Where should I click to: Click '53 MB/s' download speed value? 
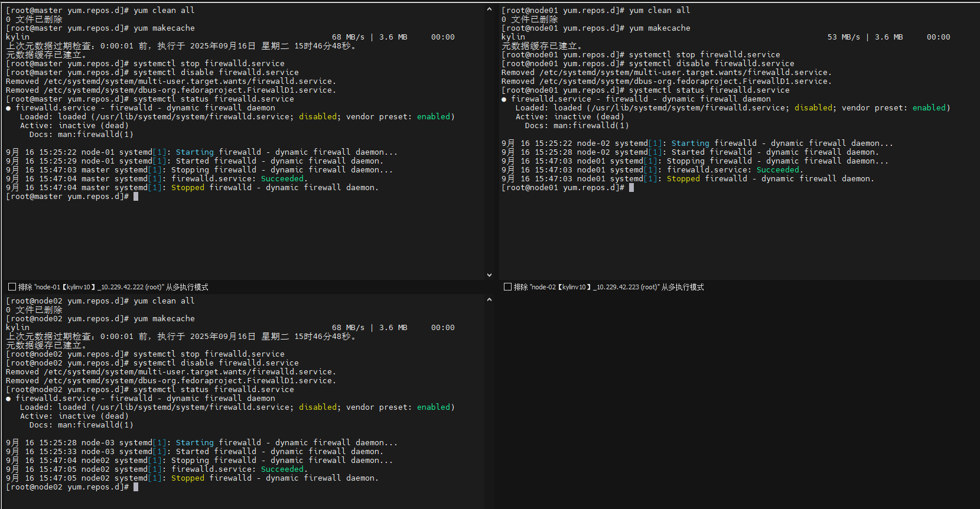844,37
